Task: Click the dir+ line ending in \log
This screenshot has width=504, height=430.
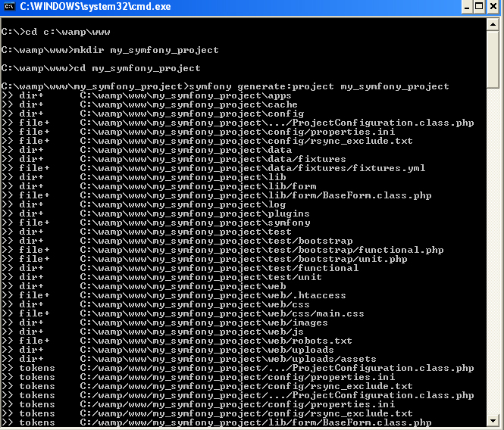Action: [144, 204]
